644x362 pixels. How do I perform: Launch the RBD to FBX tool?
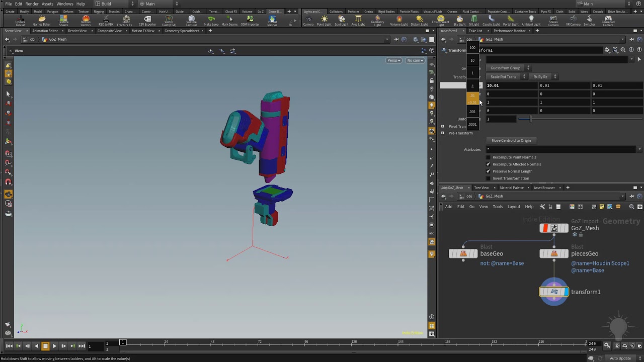[106, 21]
